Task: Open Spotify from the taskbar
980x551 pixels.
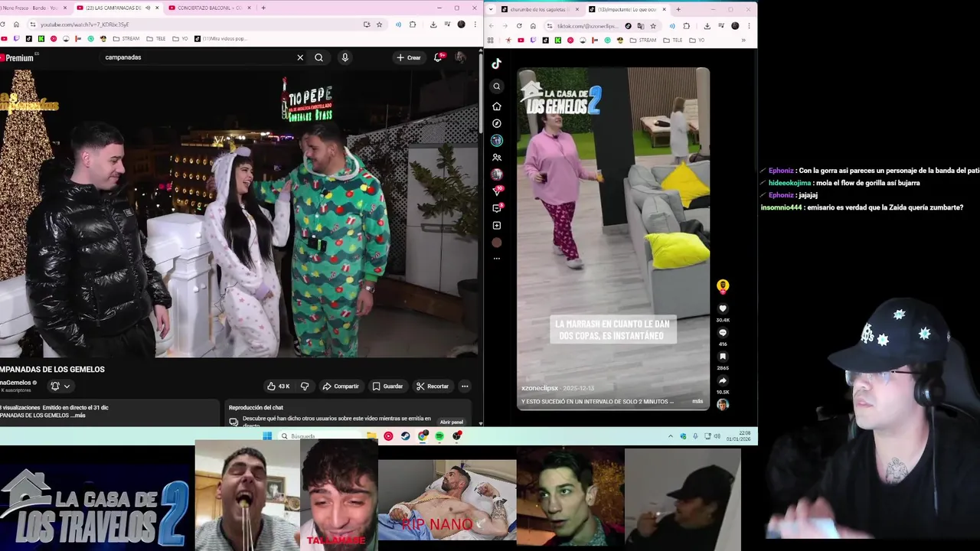Action: [439, 436]
